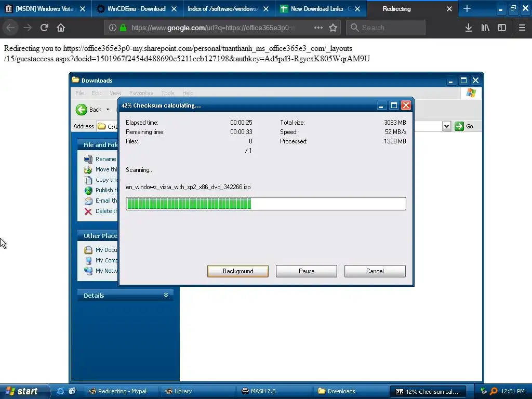Image resolution: width=532 pixels, height=399 pixels.
Task: Open My Network Places link
Action: [101, 271]
